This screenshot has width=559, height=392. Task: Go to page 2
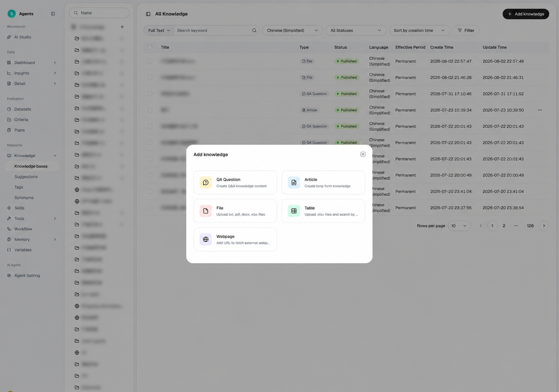pyautogui.click(x=504, y=226)
